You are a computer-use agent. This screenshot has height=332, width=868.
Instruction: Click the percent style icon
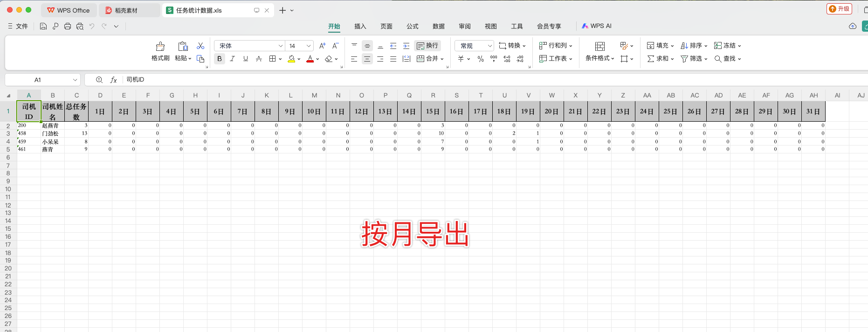click(x=481, y=59)
